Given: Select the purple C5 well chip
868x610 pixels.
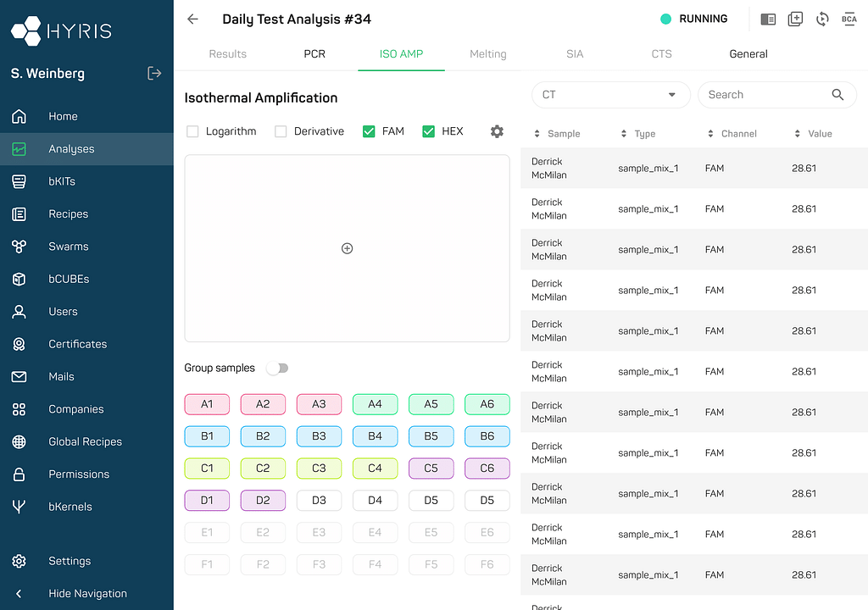Looking at the screenshot, I should 431,469.
